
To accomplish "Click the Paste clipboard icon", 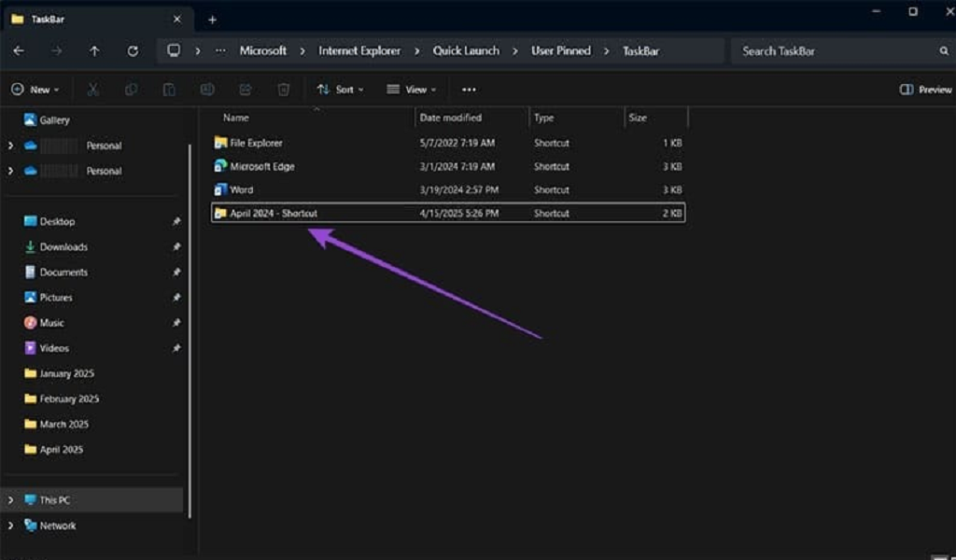I will pos(169,90).
